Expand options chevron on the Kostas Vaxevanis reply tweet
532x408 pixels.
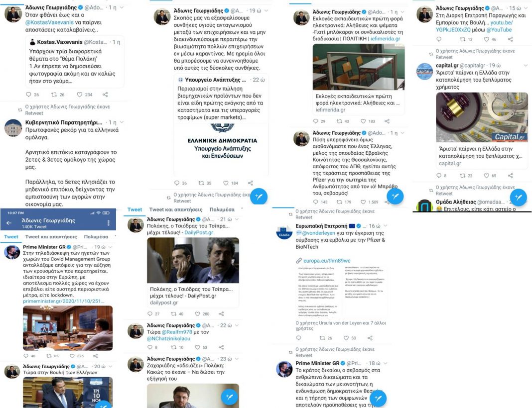pos(122,7)
